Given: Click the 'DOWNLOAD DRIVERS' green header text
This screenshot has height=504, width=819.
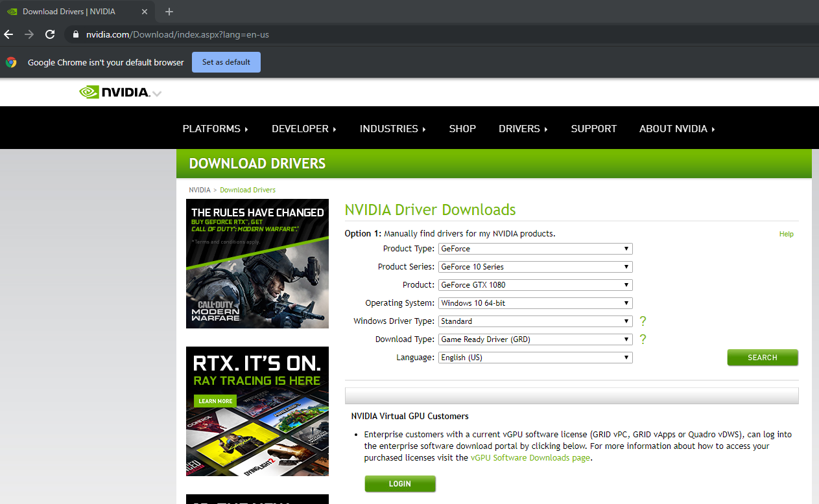Looking at the screenshot, I should [257, 163].
